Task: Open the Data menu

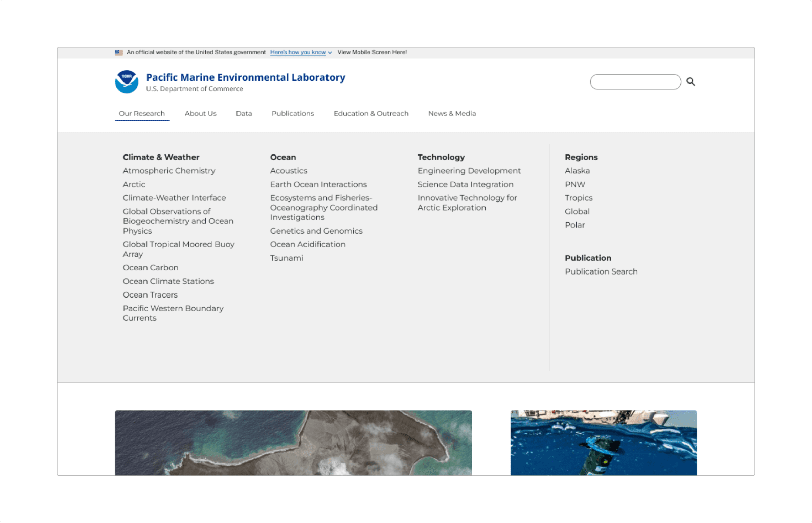Action: point(244,114)
